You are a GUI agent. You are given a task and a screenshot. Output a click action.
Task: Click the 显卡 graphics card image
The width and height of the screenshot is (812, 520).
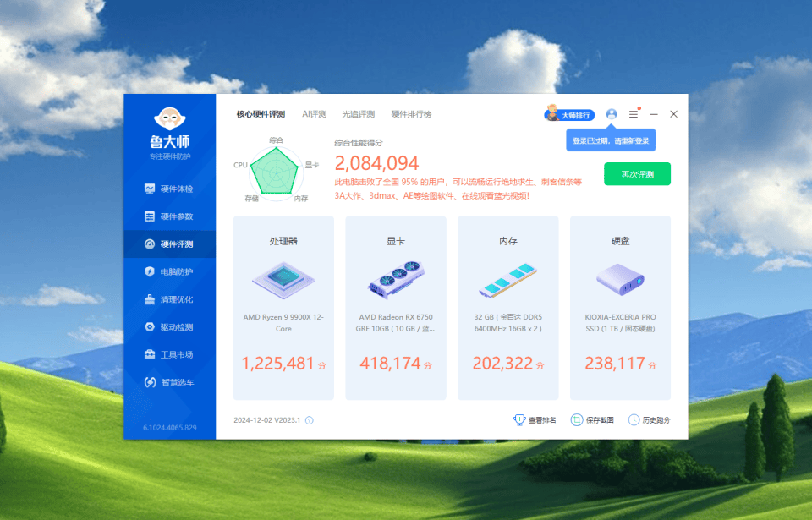[x=396, y=278]
